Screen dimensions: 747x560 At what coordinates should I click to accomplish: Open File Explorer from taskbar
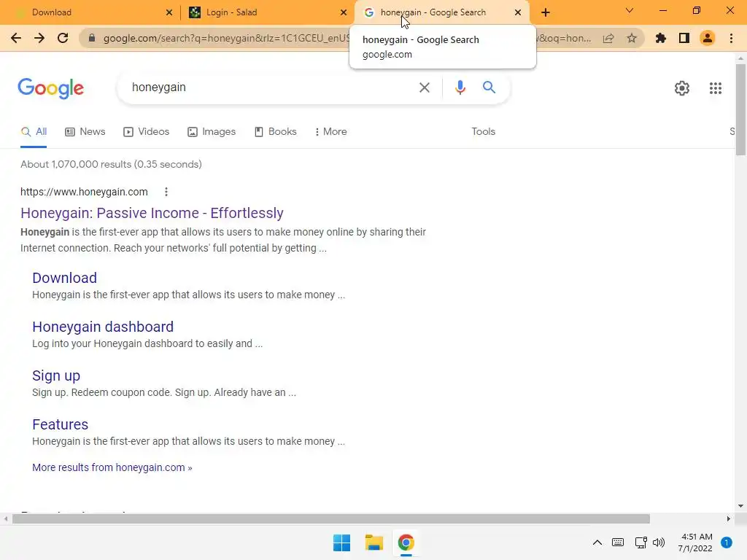374,542
